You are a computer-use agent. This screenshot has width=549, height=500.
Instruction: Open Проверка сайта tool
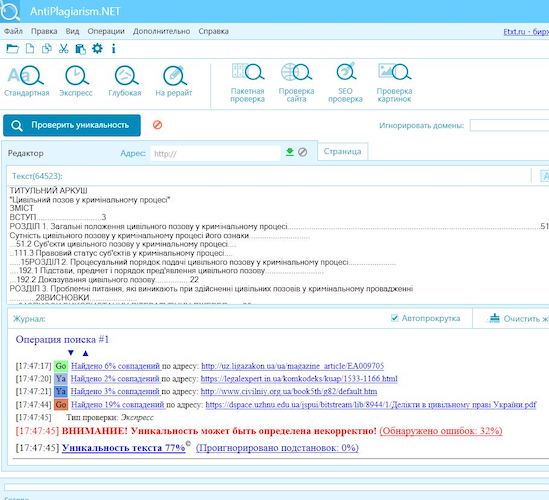point(297,83)
